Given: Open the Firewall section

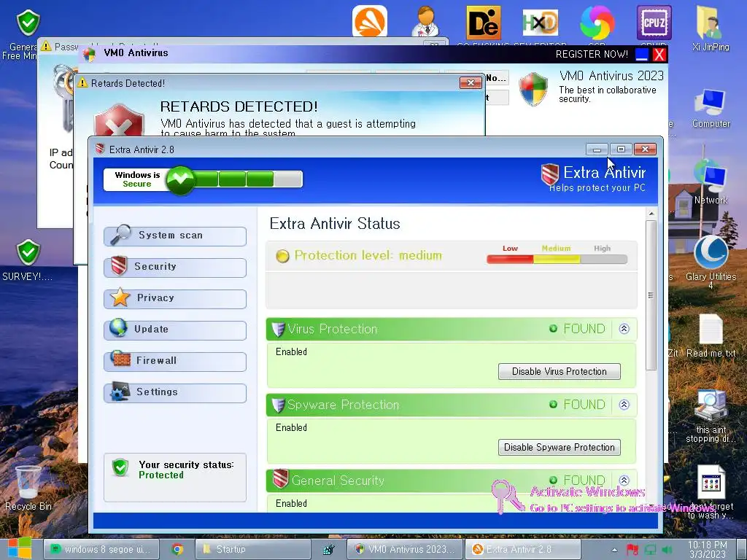Looking at the screenshot, I should coord(175,362).
